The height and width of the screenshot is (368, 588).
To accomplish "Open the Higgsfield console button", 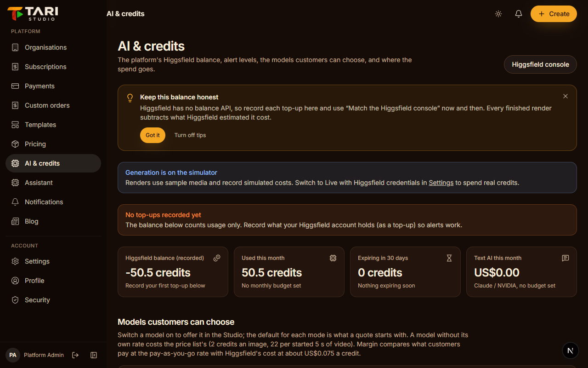I will click(x=541, y=64).
